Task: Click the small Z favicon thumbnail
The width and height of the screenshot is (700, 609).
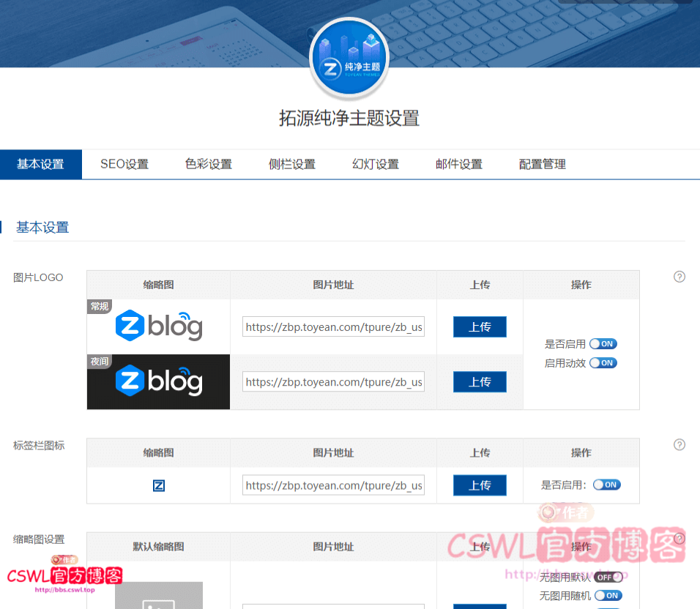Action: point(159,485)
